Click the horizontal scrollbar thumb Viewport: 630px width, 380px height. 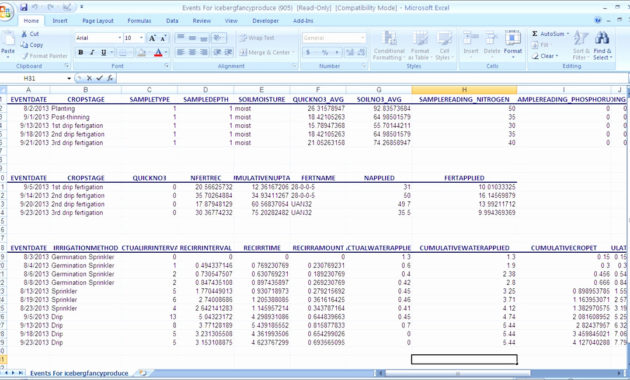[x=458, y=373]
